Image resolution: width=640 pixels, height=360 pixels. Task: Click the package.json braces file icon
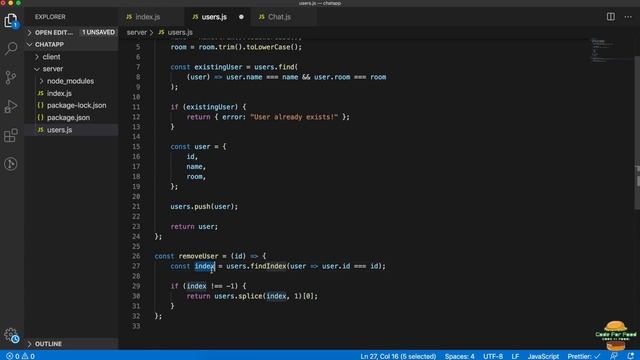[x=40, y=118]
